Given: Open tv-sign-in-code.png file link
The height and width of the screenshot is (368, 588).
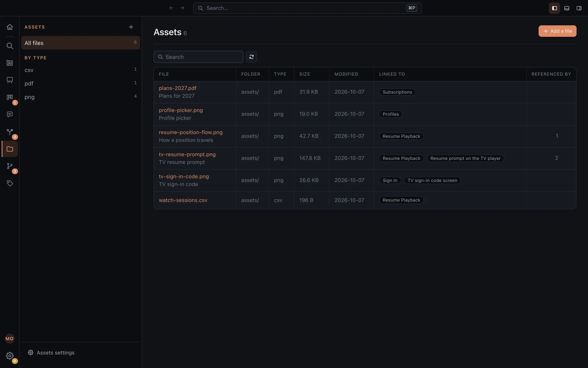Looking at the screenshot, I should point(184,176).
